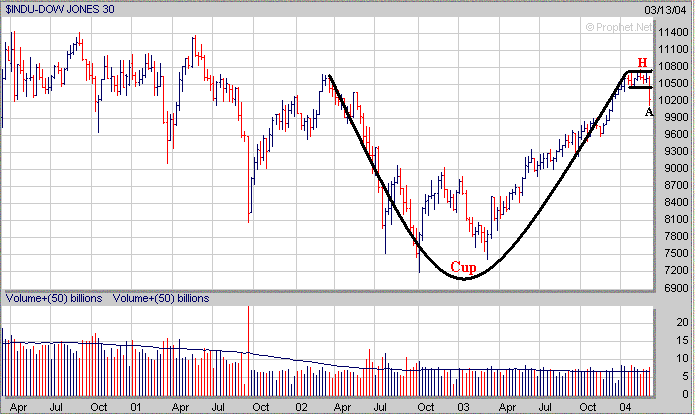Screen dimensions: 696x416
Task: Select the 8700 price axis value
Action: (x=676, y=185)
